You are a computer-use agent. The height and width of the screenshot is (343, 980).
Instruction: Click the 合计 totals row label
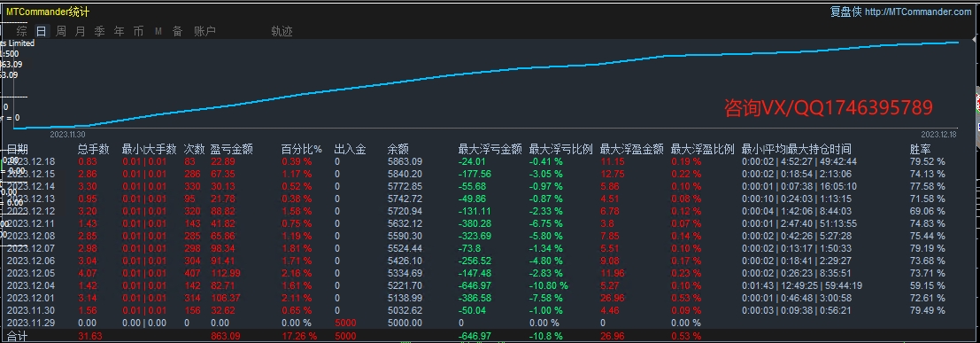18,336
